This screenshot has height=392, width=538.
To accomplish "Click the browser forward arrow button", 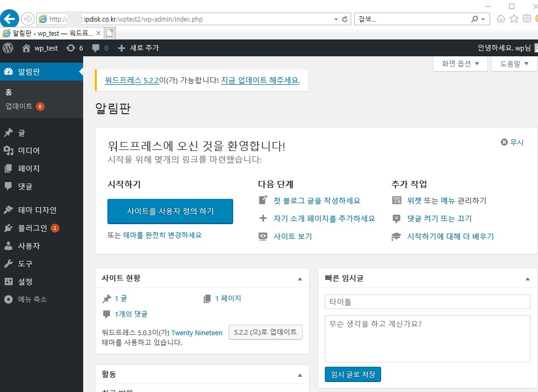I will click(x=28, y=19).
